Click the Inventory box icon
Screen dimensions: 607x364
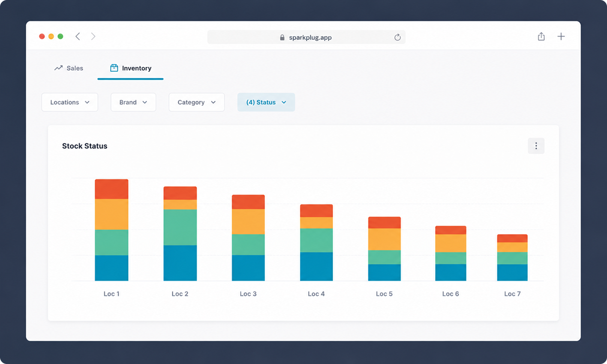[x=114, y=68]
